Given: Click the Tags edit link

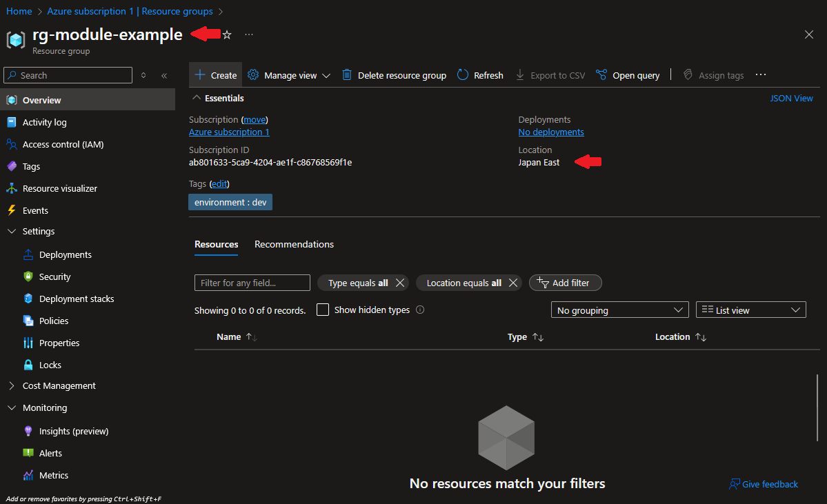Looking at the screenshot, I should pyautogui.click(x=219, y=184).
